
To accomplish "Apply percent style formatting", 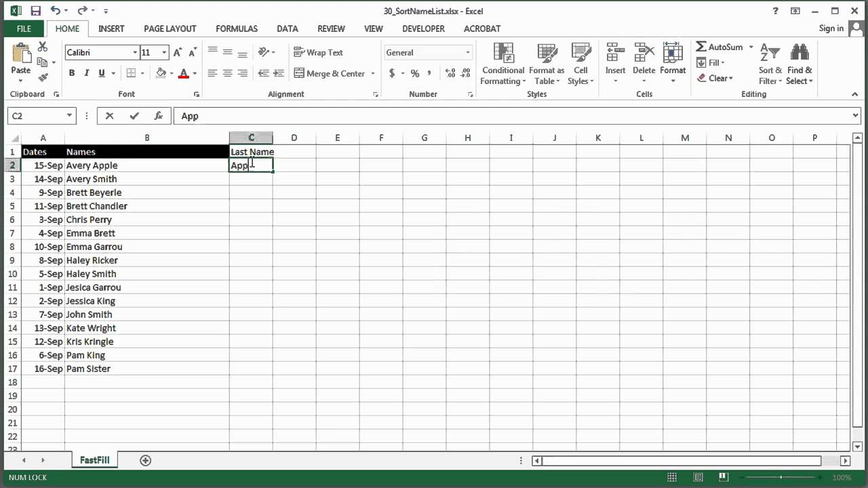I will pyautogui.click(x=414, y=73).
